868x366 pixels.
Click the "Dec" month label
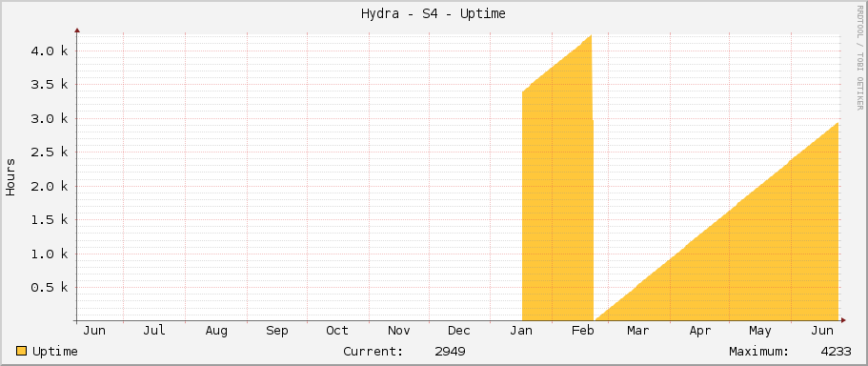point(459,331)
